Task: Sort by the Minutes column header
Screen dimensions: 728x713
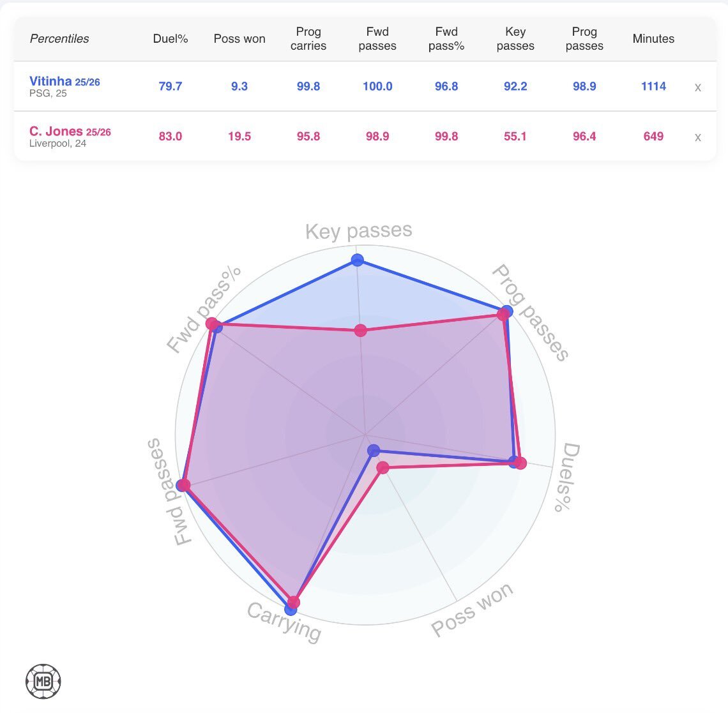Action: point(653,39)
